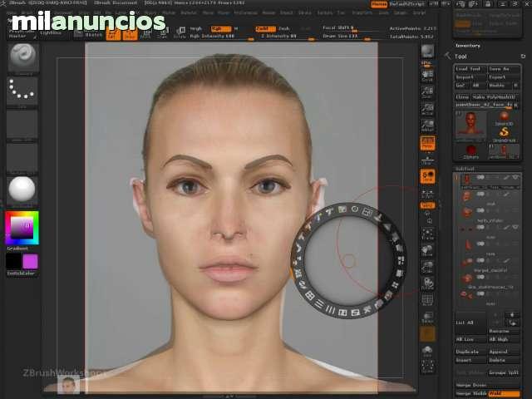Toggle the orange Rgb button
Image resolution: width=532 pixels, height=399 pixels.
coord(221,29)
